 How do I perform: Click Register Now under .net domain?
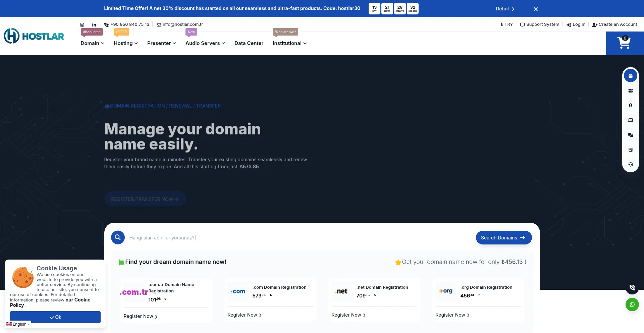(x=348, y=315)
